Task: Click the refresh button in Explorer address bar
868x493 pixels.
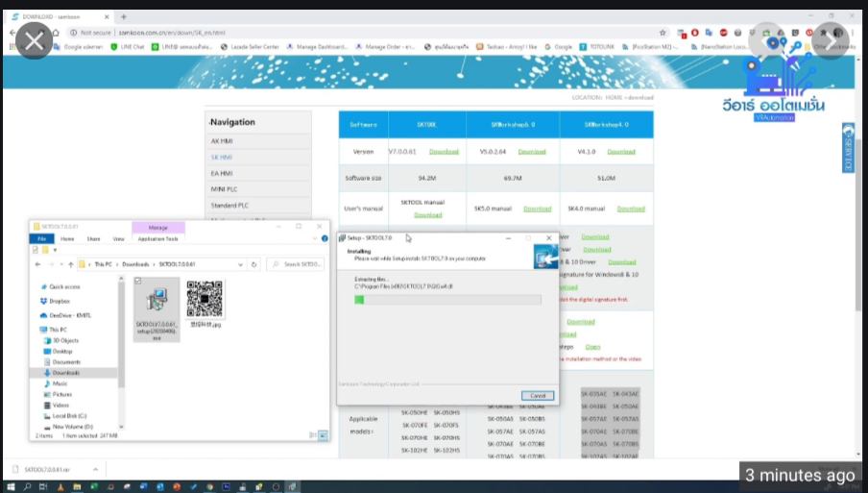Action: coord(254,264)
